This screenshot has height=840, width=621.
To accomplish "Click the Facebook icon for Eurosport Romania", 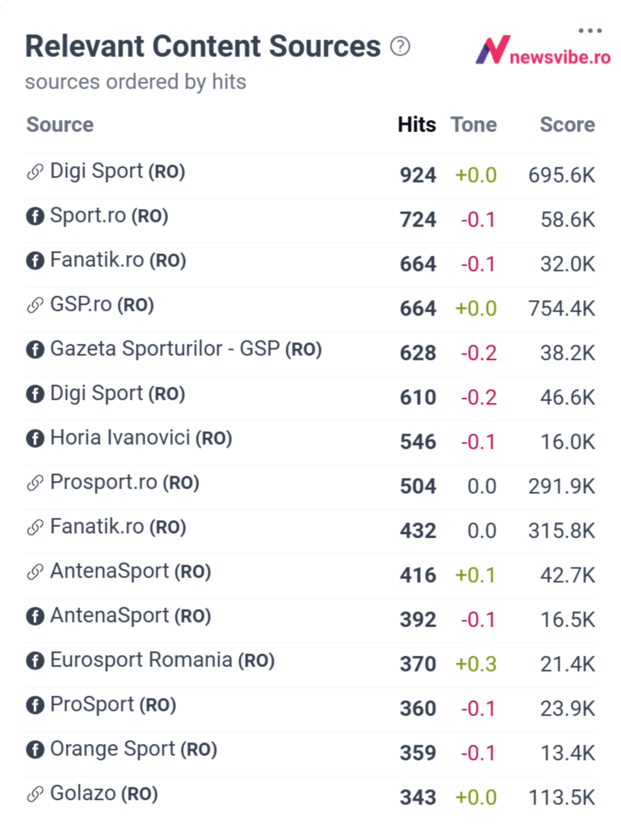I will (x=34, y=661).
